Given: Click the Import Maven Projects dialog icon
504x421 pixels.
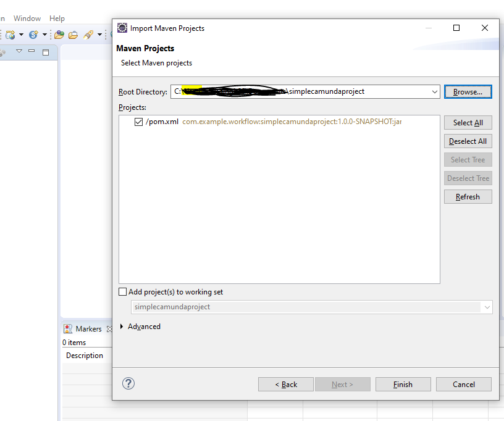Looking at the screenshot, I should coord(122,28).
